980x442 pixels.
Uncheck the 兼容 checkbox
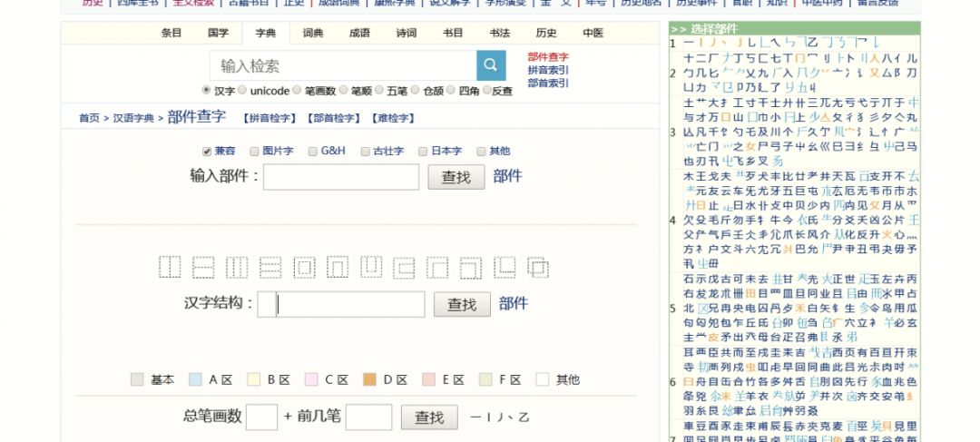(207, 152)
